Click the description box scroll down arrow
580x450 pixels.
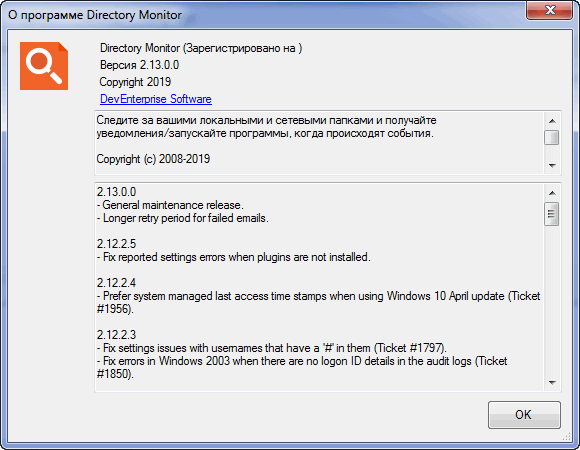[x=552, y=165]
